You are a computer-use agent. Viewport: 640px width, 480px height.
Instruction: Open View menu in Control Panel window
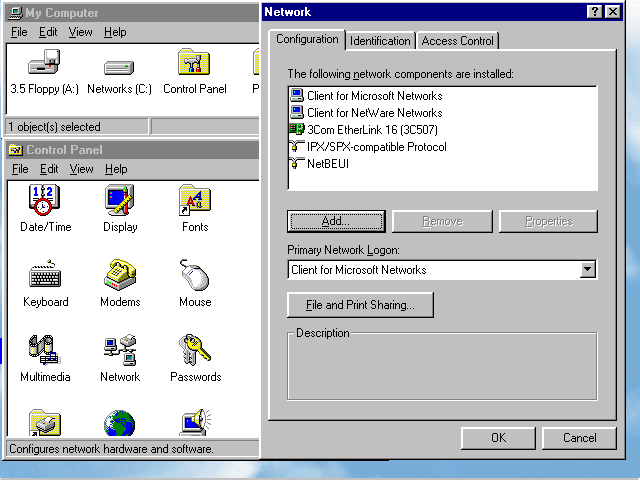(81, 169)
